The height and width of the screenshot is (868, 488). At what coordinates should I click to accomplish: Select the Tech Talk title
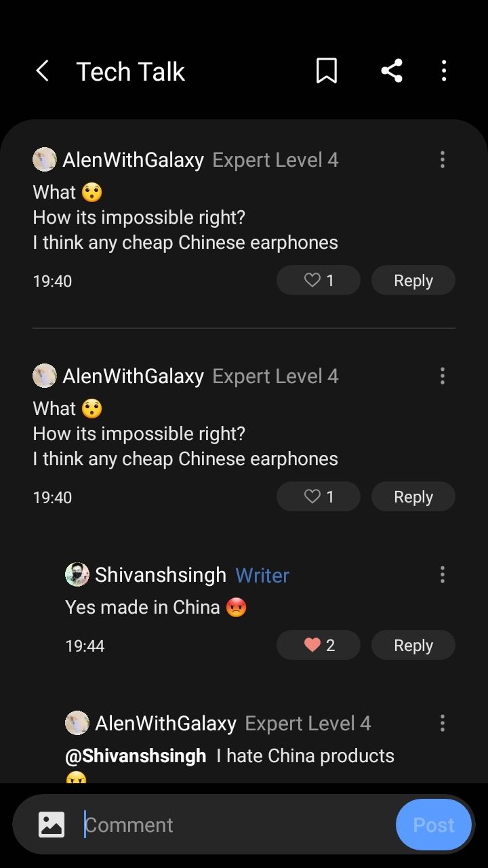pos(131,71)
